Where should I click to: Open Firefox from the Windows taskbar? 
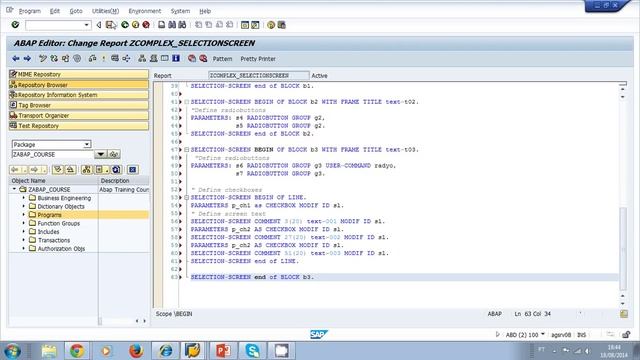pyautogui.click(x=136, y=351)
